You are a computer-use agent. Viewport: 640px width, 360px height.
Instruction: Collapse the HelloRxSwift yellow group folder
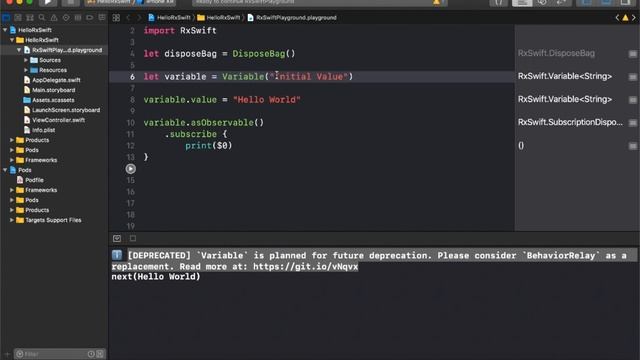(12, 40)
